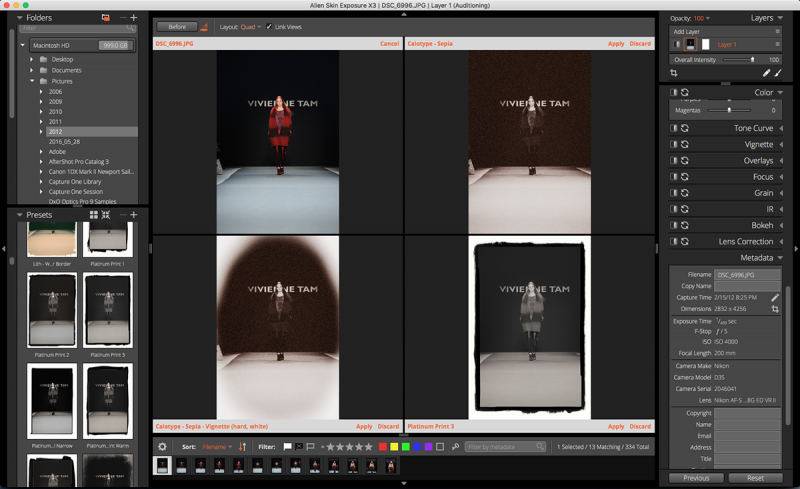Expand the Desktop folder
The height and width of the screenshot is (489, 800).
[32, 59]
